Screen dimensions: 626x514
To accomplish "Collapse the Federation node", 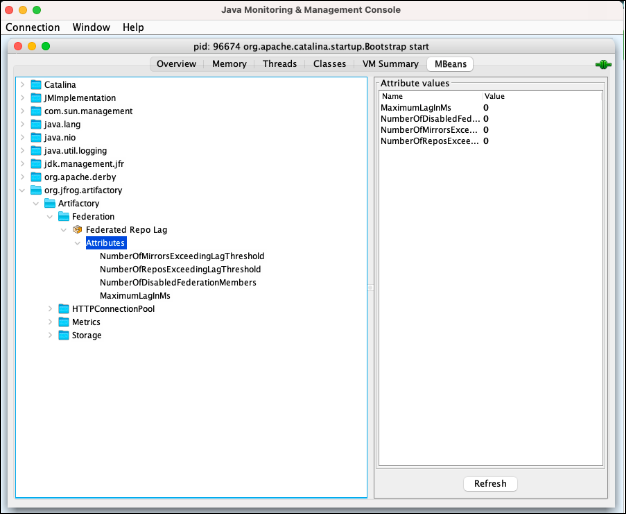I will point(50,216).
